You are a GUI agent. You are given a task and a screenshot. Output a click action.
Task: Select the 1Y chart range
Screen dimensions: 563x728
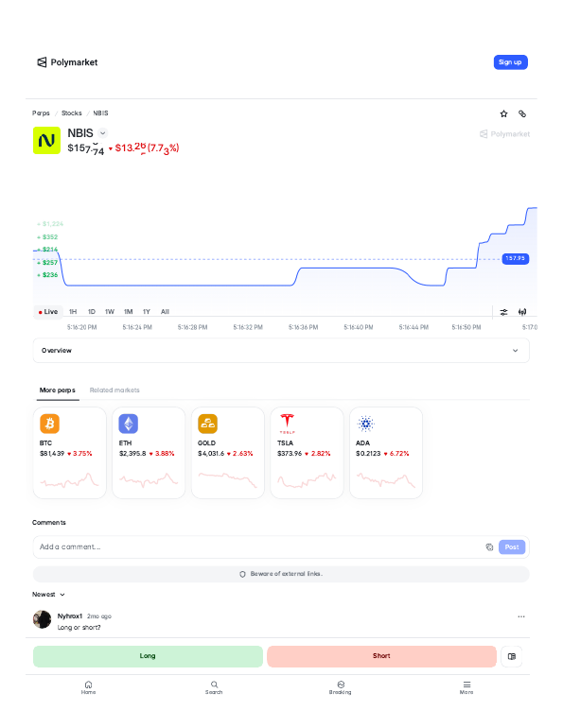tap(147, 312)
